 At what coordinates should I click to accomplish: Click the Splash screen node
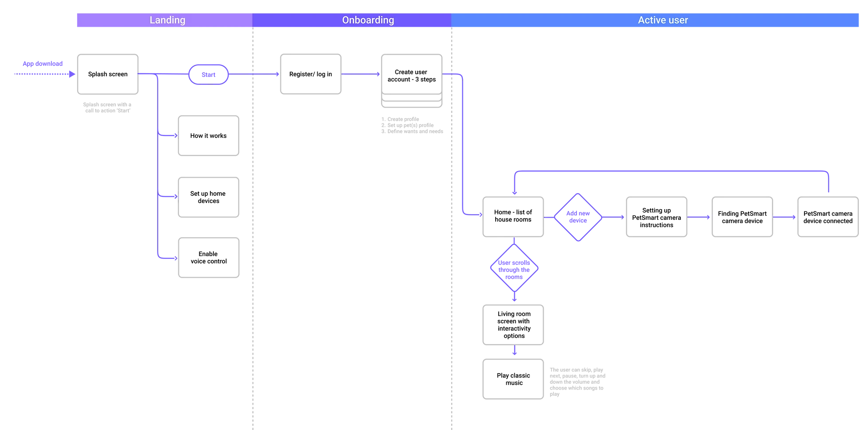point(108,74)
